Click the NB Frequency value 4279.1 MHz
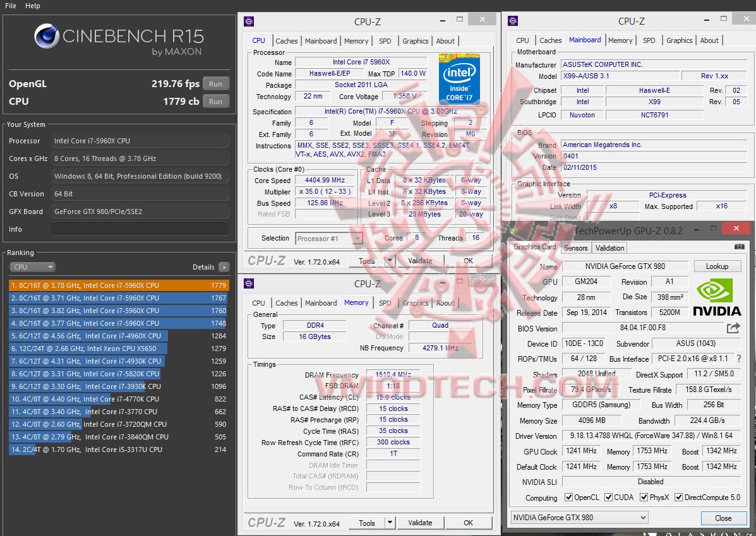This screenshot has width=756, height=536. click(440, 348)
